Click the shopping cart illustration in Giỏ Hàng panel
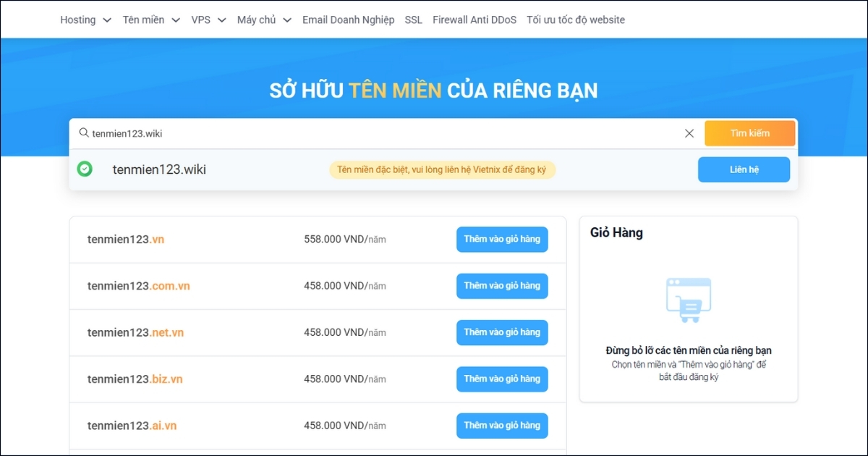The height and width of the screenshot is (456, 868). [x=688, y=300]
